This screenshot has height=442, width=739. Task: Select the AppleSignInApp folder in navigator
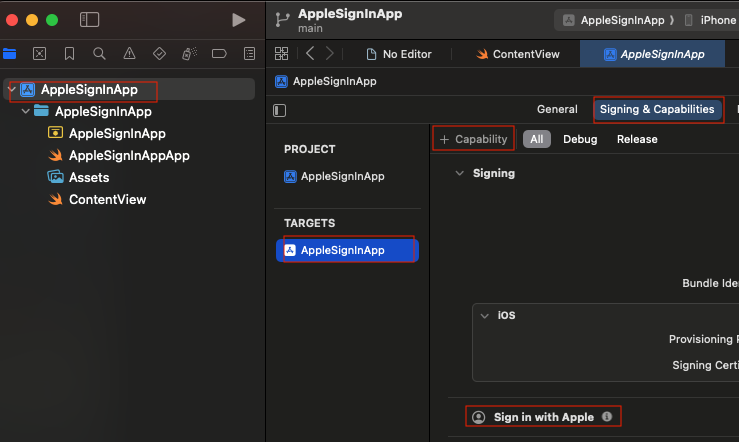[103, 111]
